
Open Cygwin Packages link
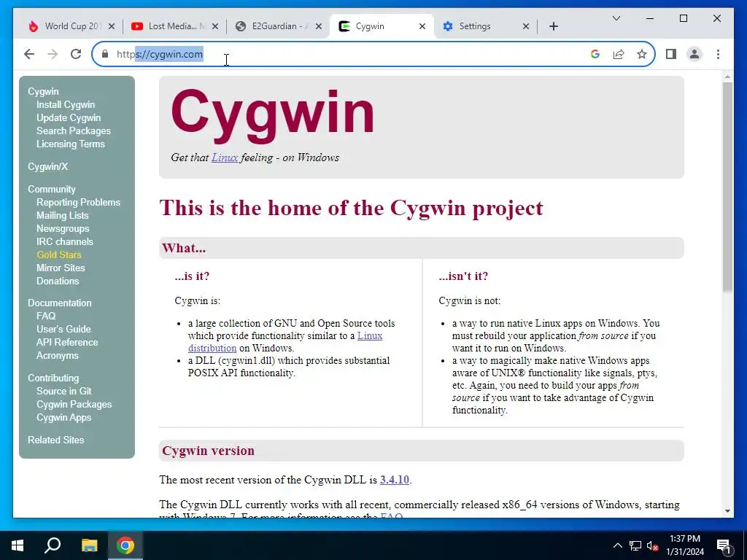[74, 405]
